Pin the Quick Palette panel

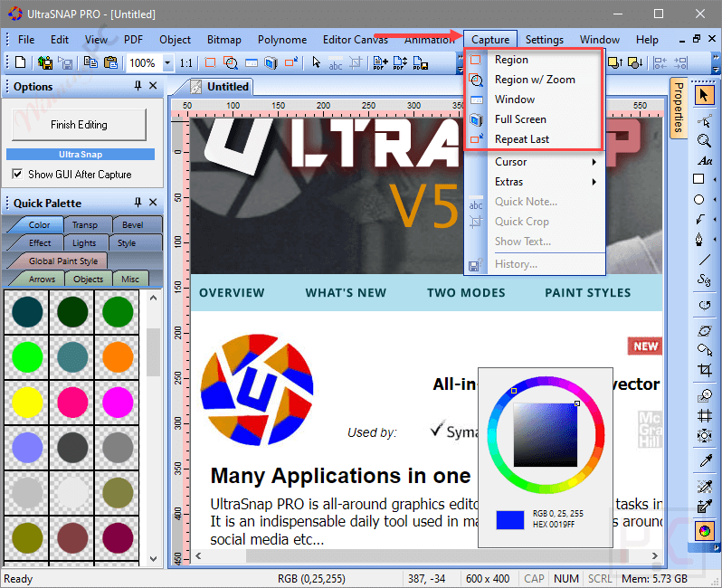point(138,202)
